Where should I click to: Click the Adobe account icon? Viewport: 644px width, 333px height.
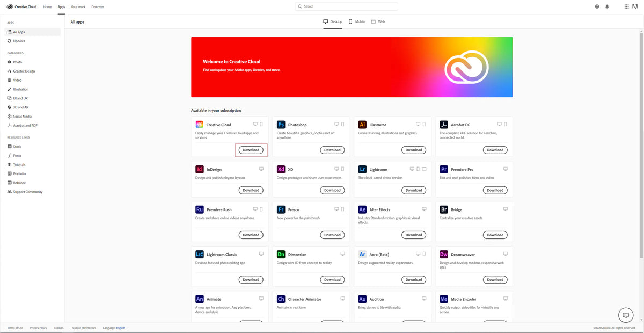point(635,6)
